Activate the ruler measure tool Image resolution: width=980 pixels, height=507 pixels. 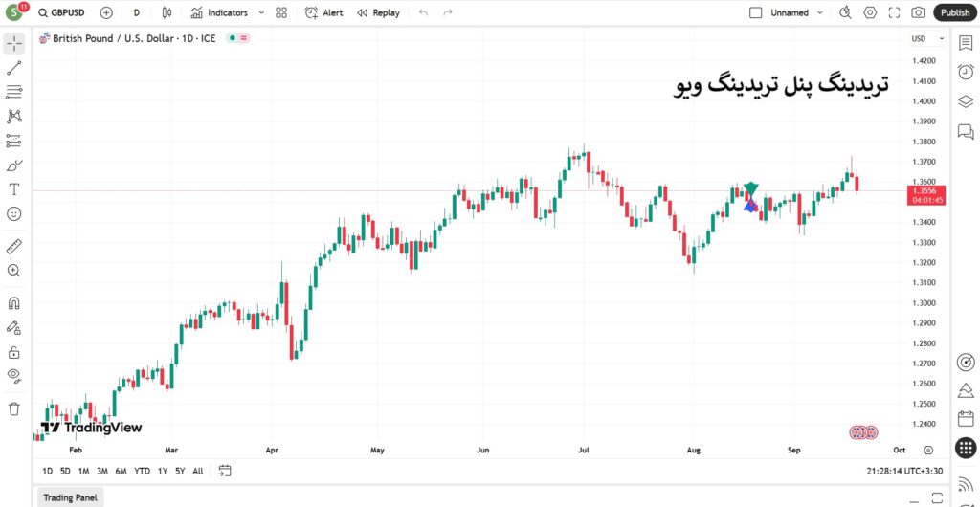pyautogui.click(x=14, y=246)
